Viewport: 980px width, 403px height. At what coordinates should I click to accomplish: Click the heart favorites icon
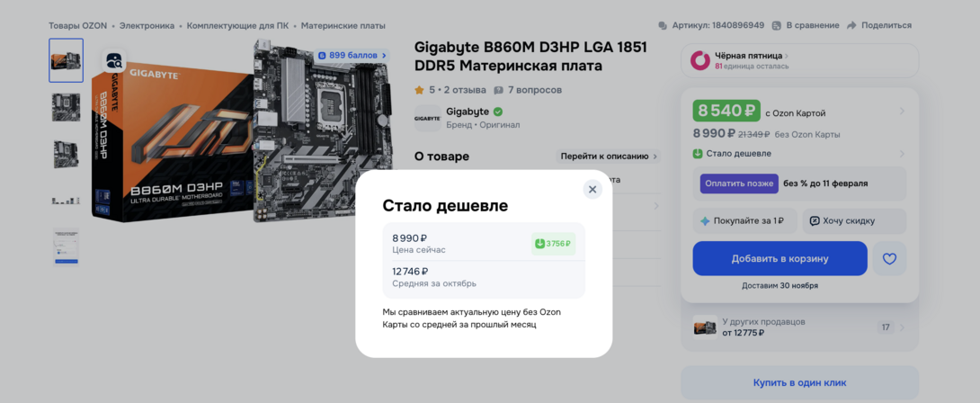[889, 258]
